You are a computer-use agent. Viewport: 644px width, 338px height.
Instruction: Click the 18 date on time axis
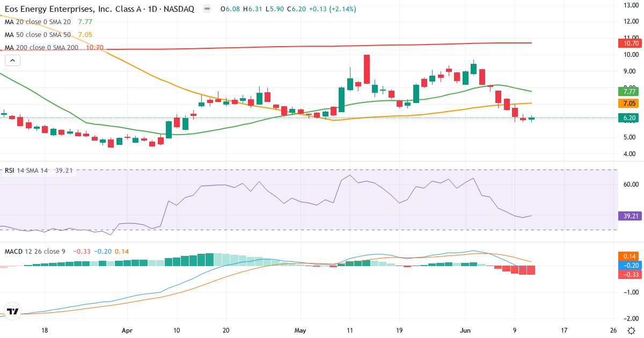45,330
